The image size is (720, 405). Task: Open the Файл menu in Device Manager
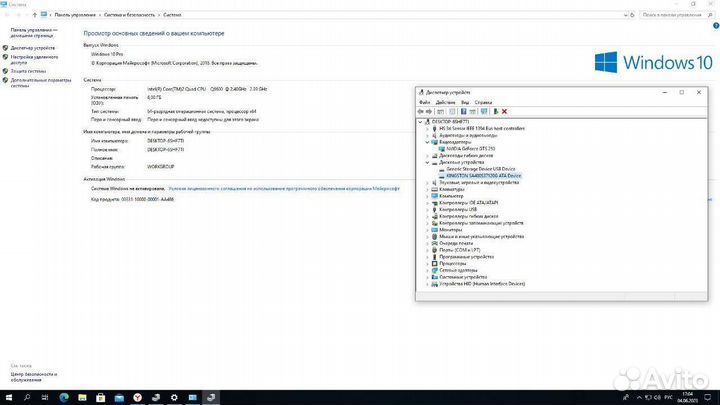pos(425,102)
